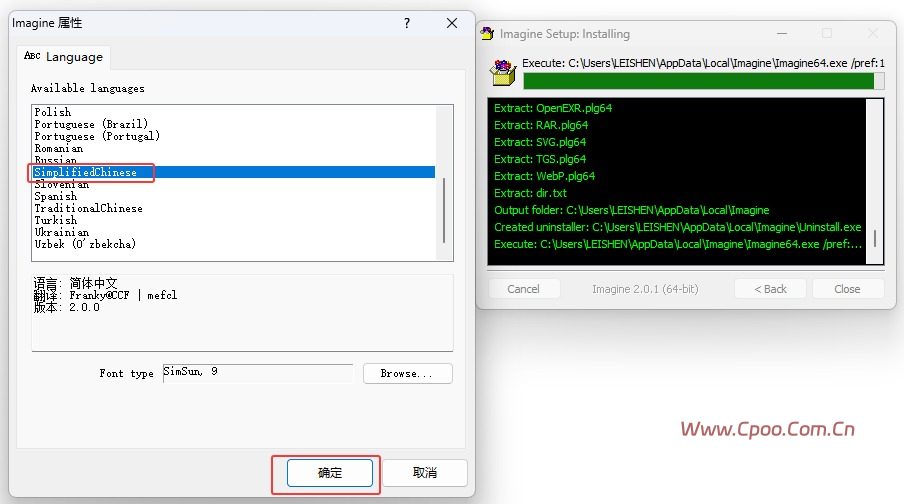Select the 'Extract: OpenEXR.plg64' log line
The width and height of the screenshot is (904, 504).
coord(553,108)
